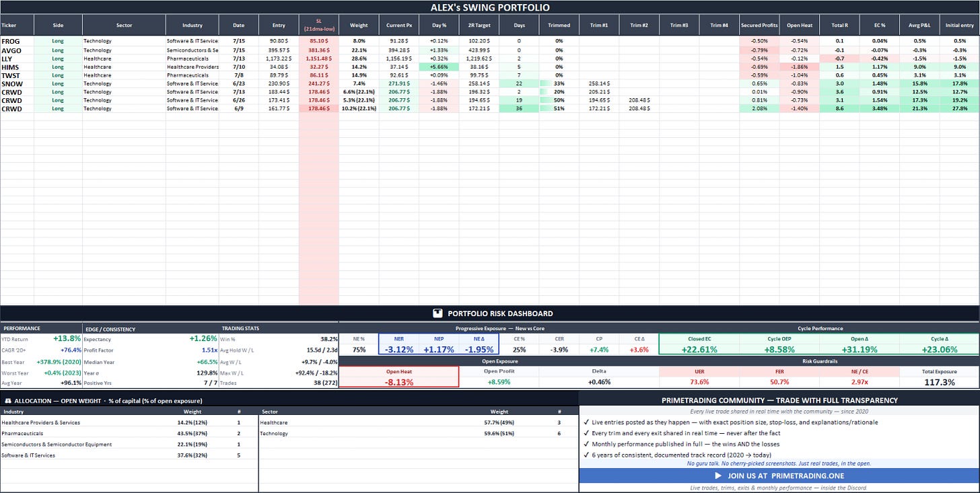Click the HIMS ticker cell
980x493 pixels.
click(17, 67)
